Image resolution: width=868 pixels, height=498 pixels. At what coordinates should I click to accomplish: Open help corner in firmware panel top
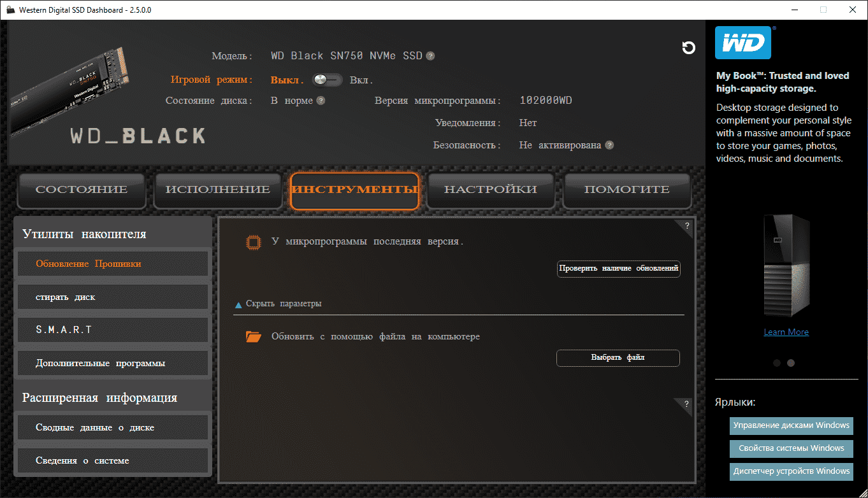pos(686,225)
